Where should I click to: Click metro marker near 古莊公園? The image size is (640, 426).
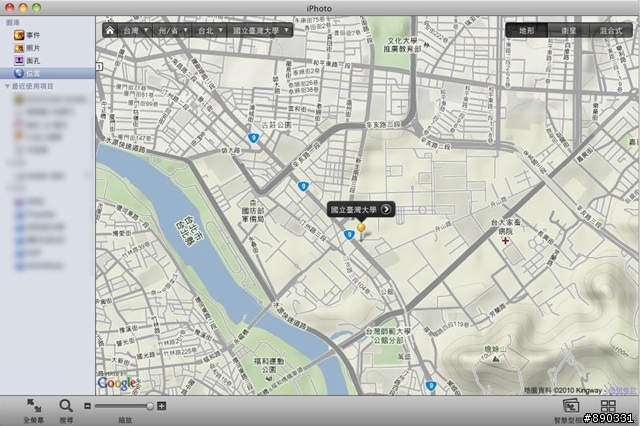point(253,138)
